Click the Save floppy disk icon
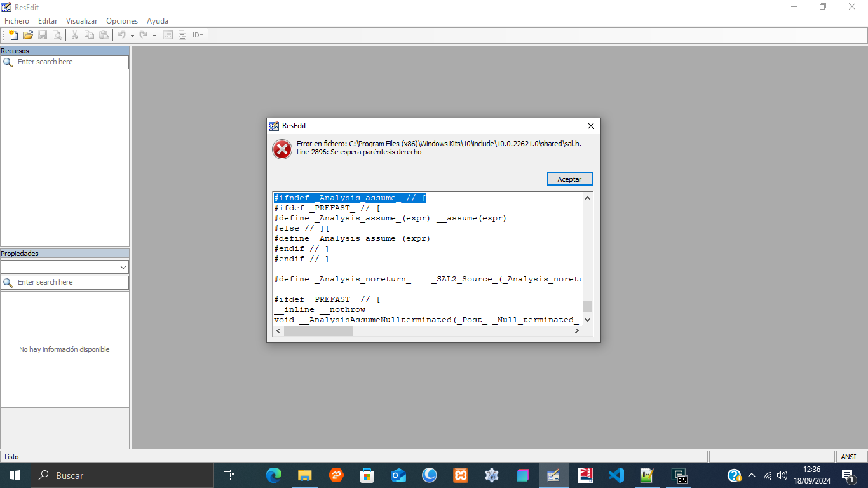Image resolution: width=868 pixels, height=488 pixels. tap(43, 36)
